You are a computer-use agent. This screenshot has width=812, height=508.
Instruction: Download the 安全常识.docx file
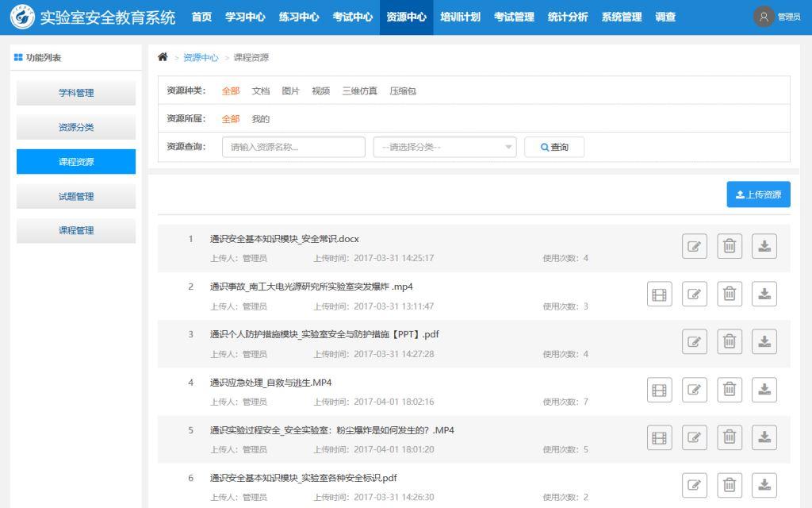click(x=764, y=247)
